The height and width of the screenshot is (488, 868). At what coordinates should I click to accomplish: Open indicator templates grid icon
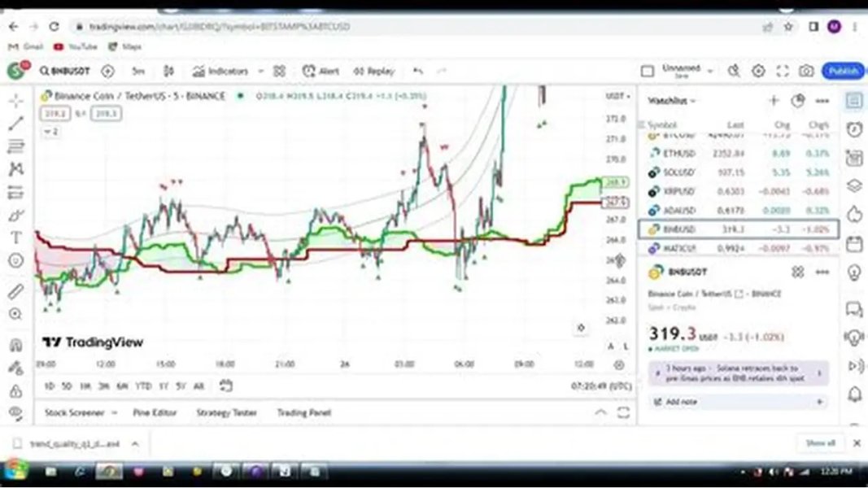pyautogui.click(x=280, y=71)
